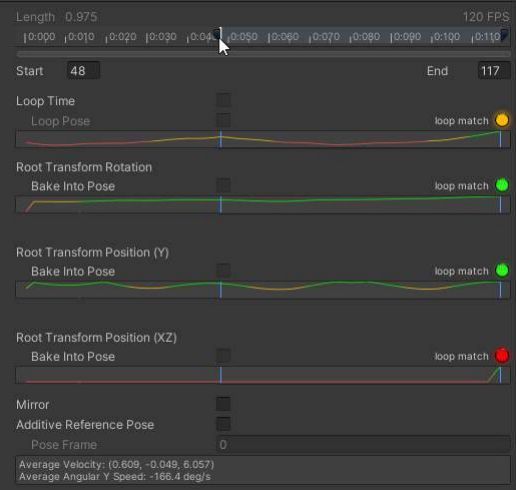Check Bake Into Pose under Root Transform Position (XZ)
Screen dimensions: 516x490
point(223,356)
